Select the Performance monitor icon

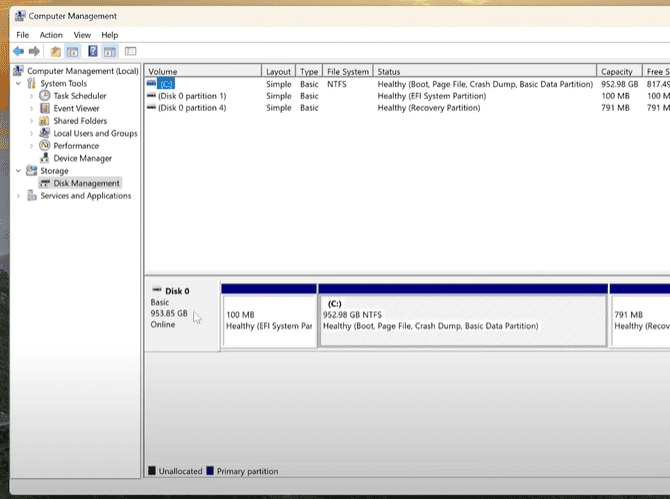[x=45, y=146]
